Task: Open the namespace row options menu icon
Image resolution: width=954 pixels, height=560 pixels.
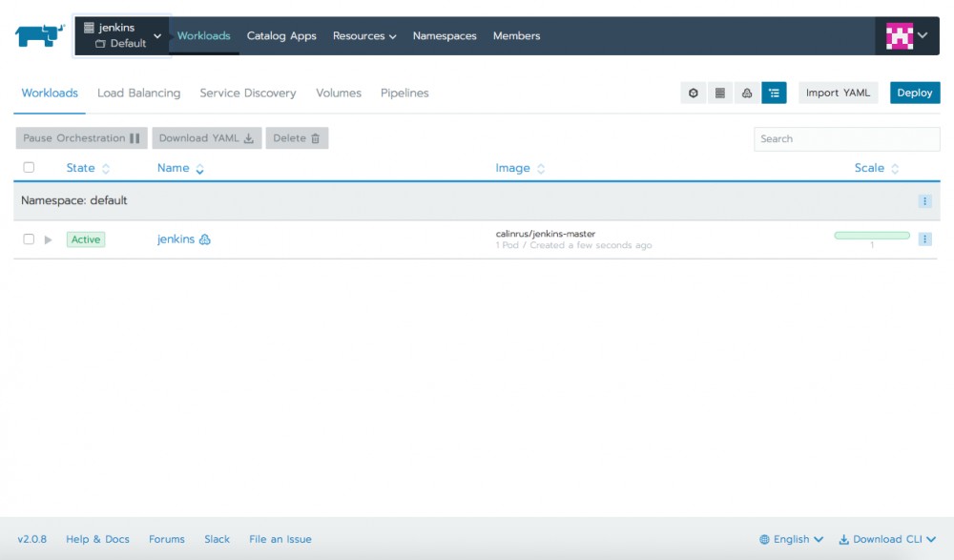Action: (923, 200)
